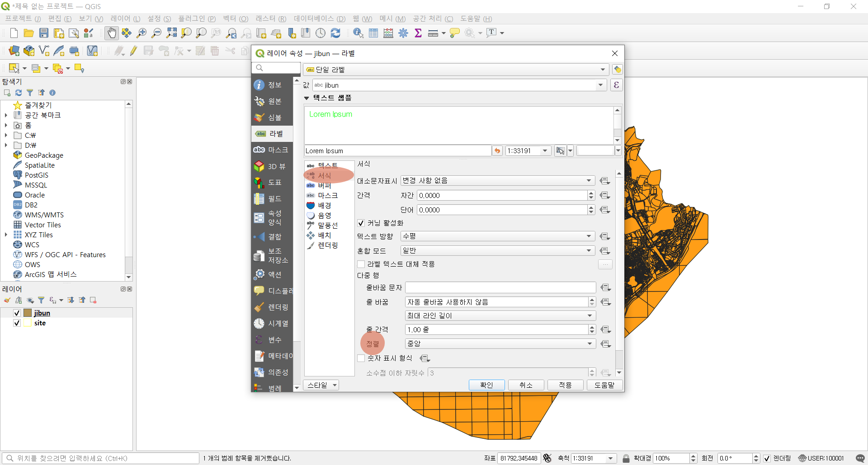Click data-defined override for 자간
Image resolution: width=868 pixels, height=465 pixels.
tap(605, 196)
